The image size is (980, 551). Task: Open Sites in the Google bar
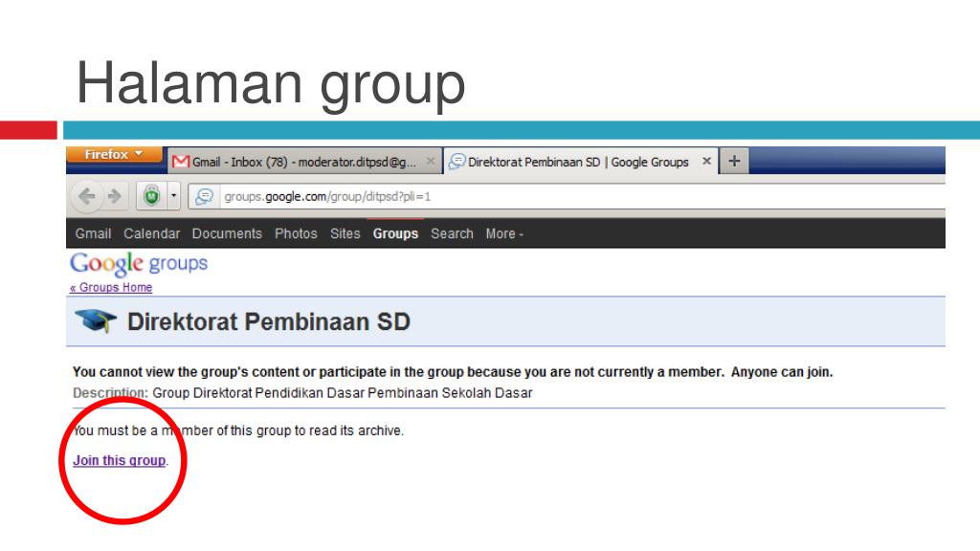[345, 233]
